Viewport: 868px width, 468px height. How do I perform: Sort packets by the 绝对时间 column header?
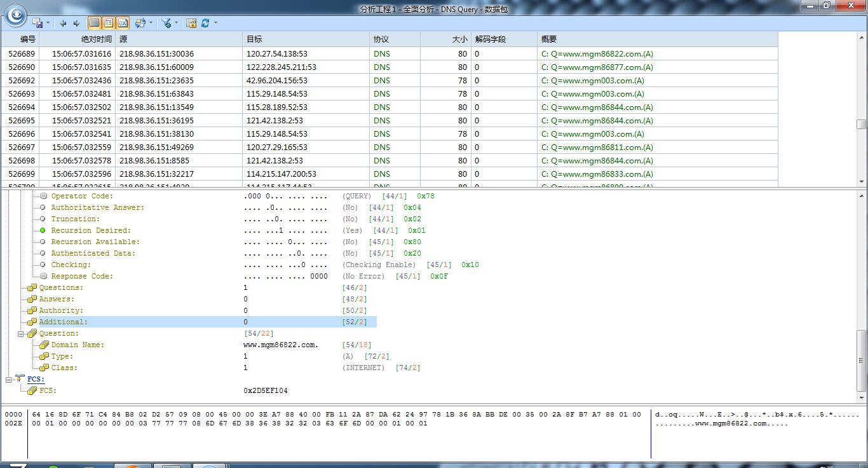click(95, 39)
